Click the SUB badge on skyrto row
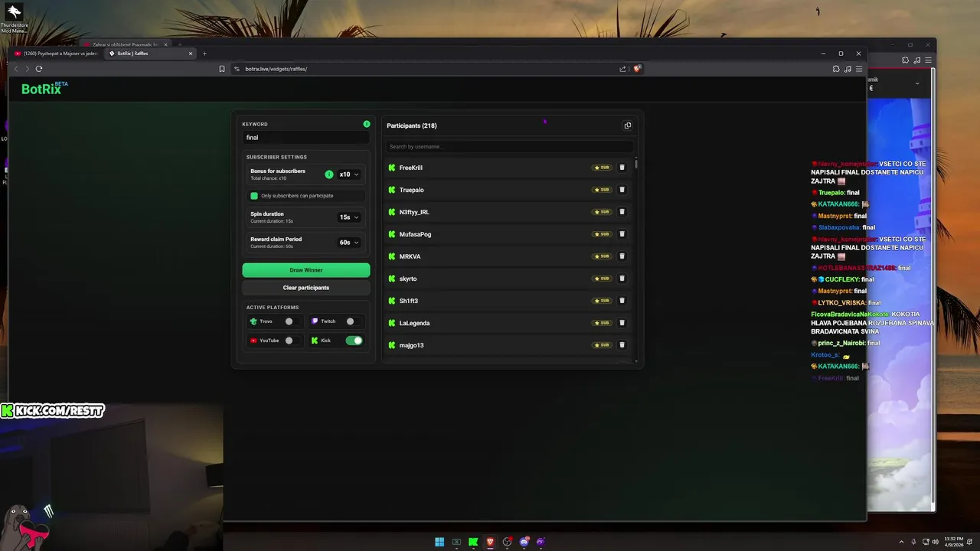980x551 pixels. point(602,279)
